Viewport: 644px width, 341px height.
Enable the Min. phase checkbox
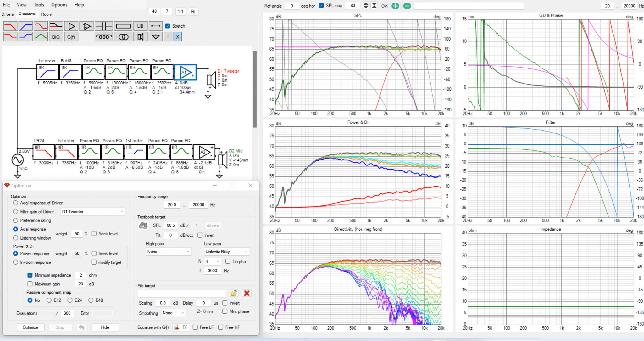[225, 311]
